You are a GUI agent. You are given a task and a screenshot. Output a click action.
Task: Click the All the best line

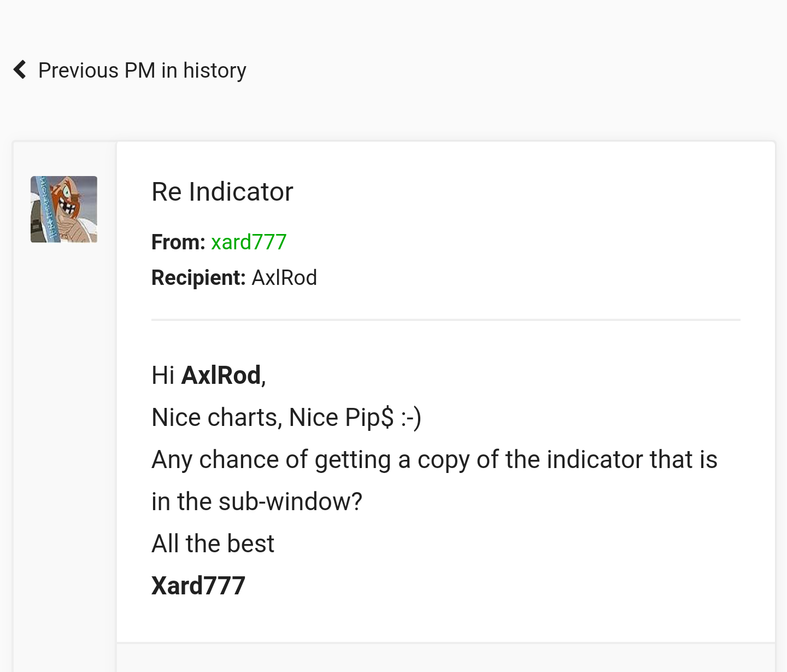coord(213,544)
